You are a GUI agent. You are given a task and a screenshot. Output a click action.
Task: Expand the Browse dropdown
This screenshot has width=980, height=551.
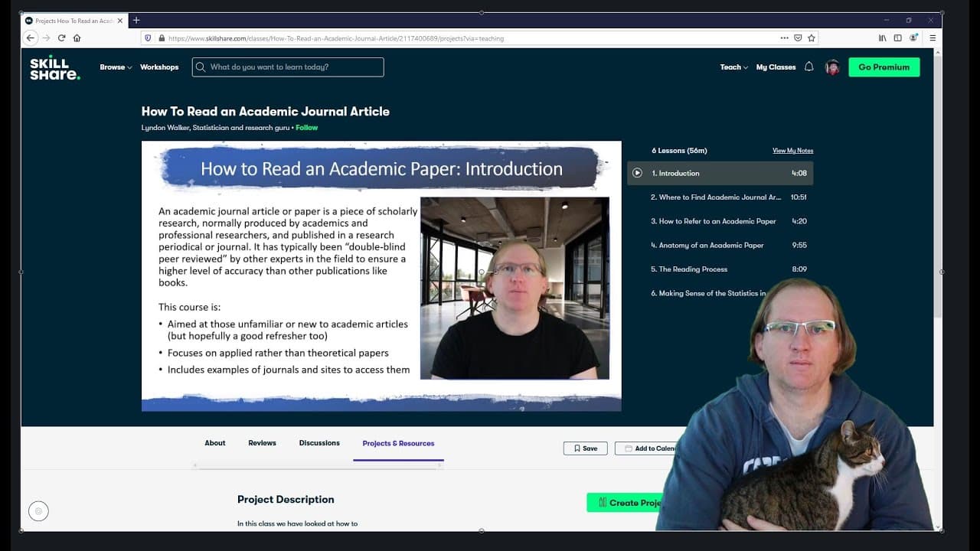[116, 67]
